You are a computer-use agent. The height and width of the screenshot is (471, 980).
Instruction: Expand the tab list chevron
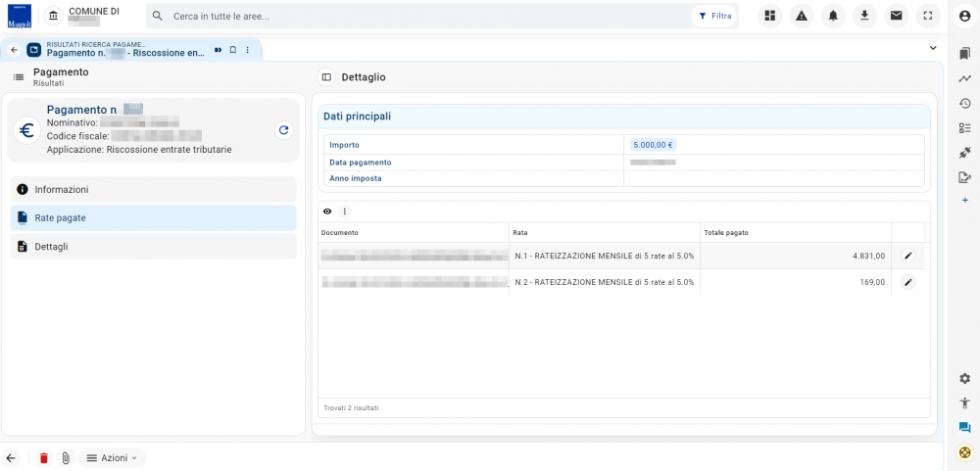(x=933, y=48)
